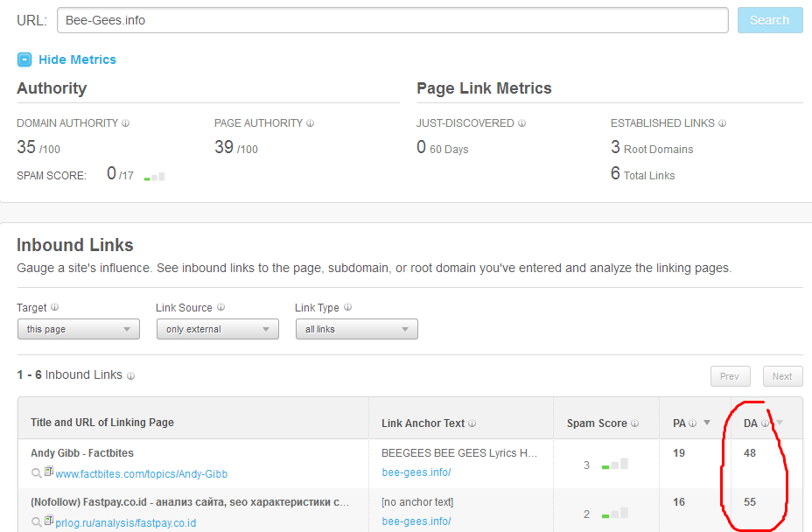Viewport: 812px width, 532px height.
Task: Sort by DA using its arrow
Action: point(780,423)
